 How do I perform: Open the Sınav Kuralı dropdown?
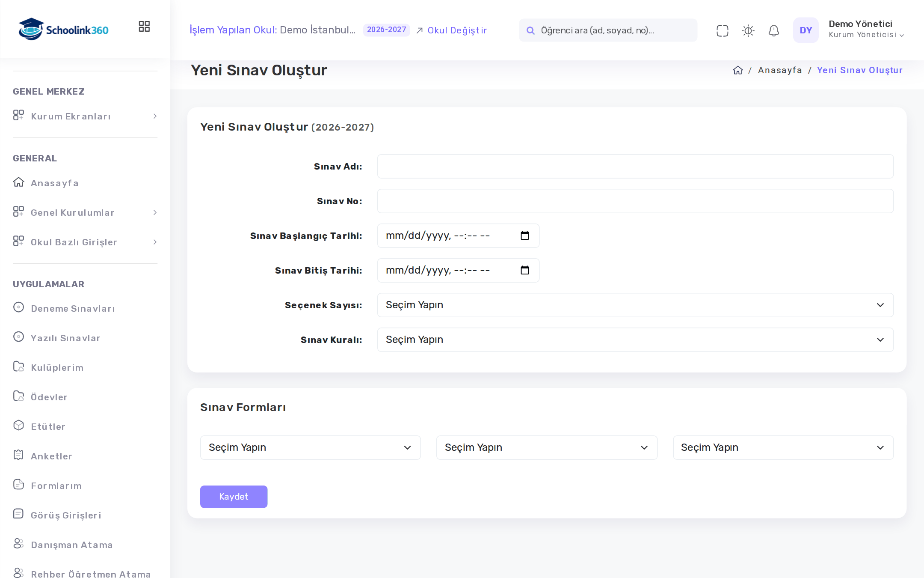pyautogui.click(x=635, y=340)
